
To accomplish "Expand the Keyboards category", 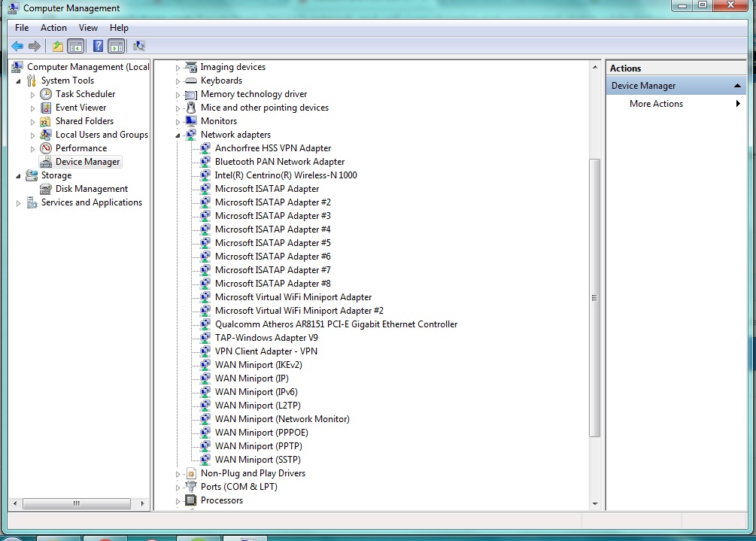I will 178,81.
